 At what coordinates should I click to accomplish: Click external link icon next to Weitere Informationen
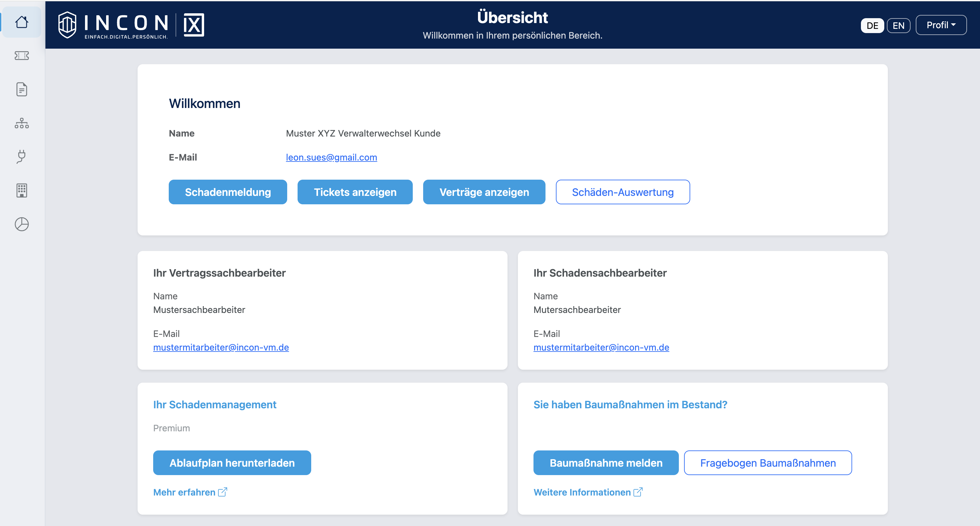[638, 492]
